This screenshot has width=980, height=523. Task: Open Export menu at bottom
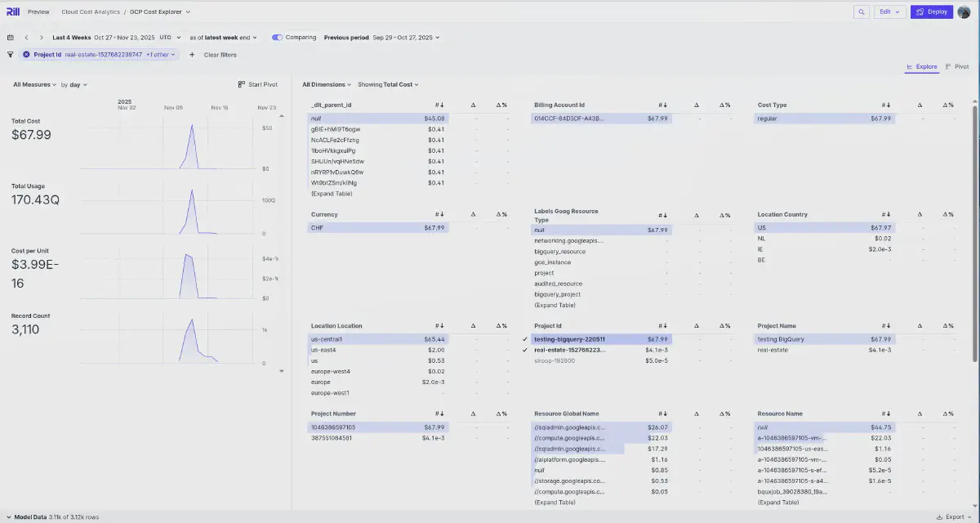955,516
